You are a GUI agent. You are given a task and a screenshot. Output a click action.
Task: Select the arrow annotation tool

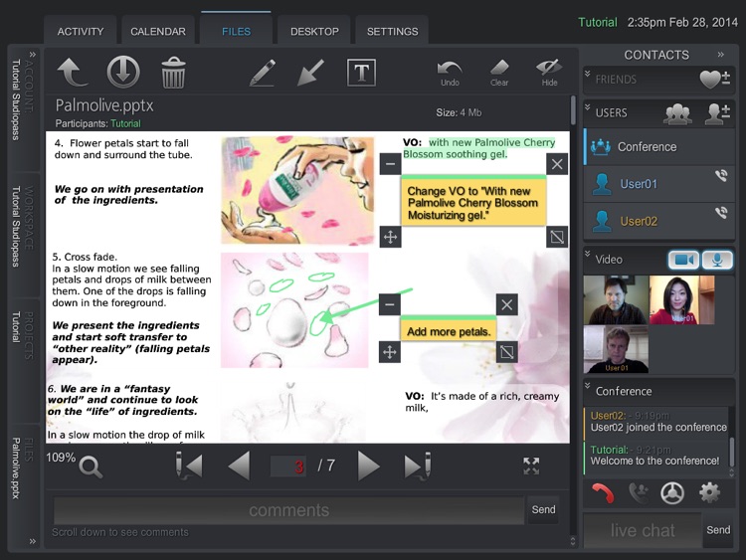click(310, 73)
